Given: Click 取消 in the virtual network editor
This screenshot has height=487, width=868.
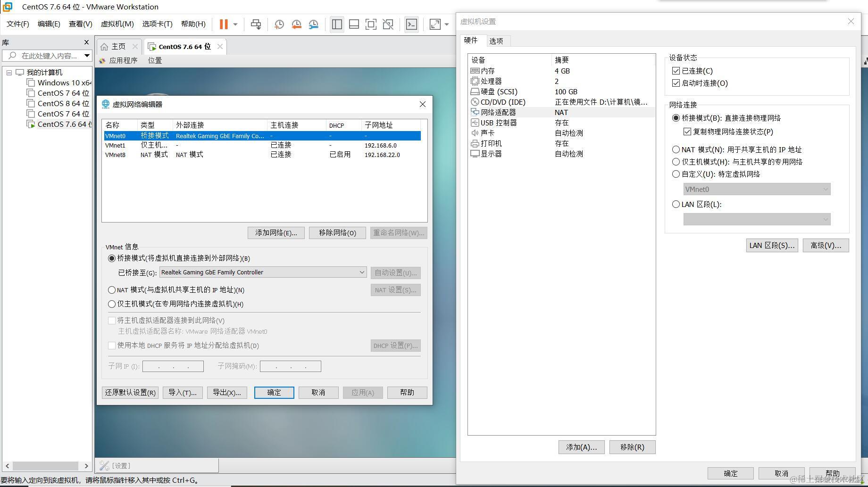Looking at the screenshot, I should coord(318,392).
